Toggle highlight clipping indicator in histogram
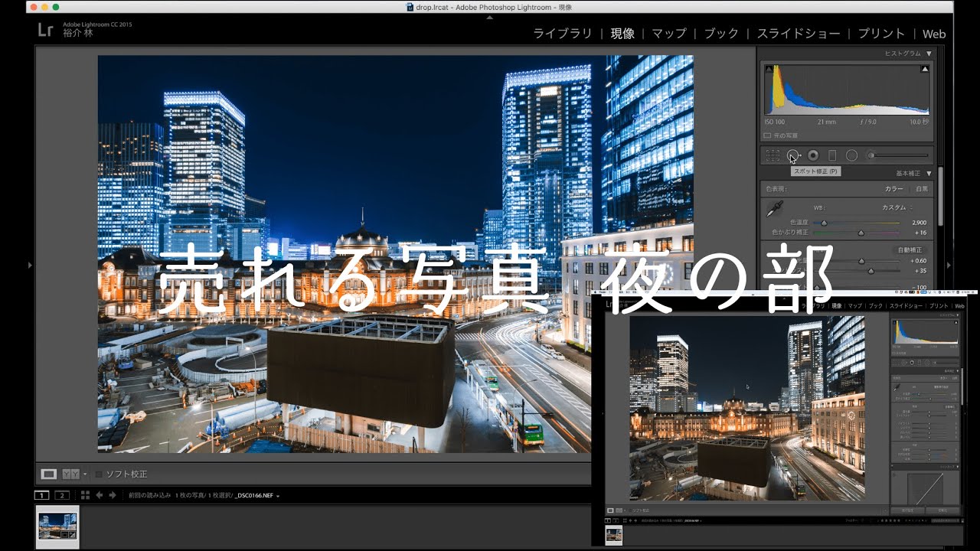The image size is (980, 551). pos(925,69)
